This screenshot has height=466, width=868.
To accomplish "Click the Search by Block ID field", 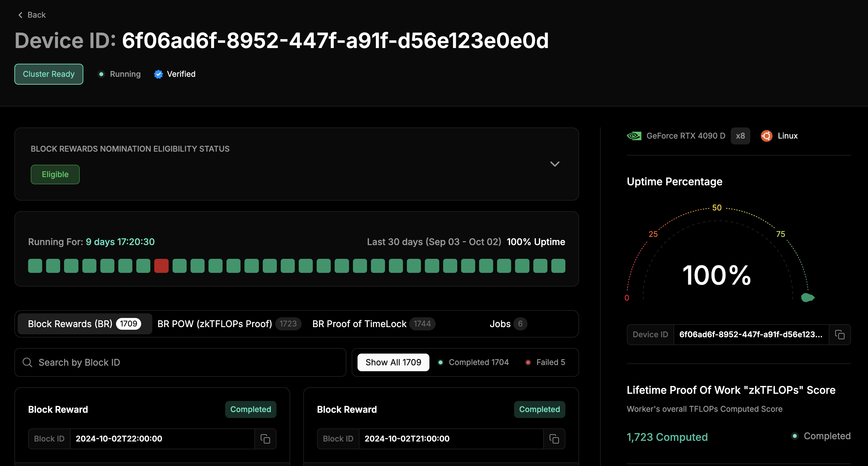I will click(189, 362).
